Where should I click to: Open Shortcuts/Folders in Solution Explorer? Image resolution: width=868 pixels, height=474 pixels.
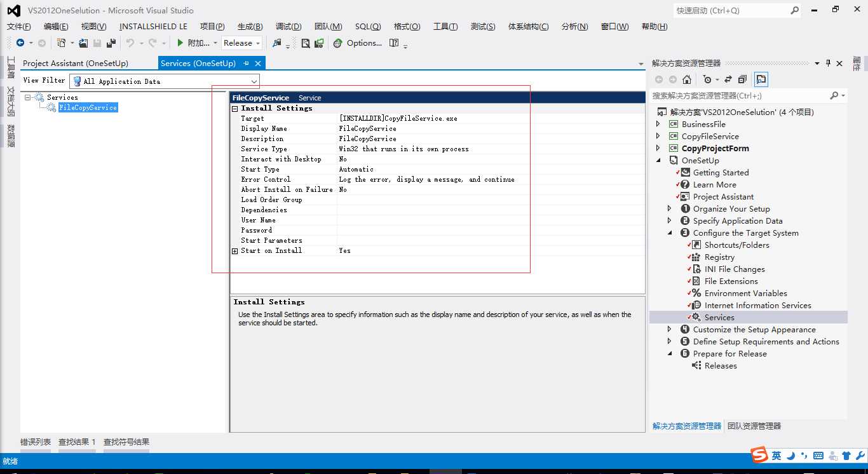point(736,245)
